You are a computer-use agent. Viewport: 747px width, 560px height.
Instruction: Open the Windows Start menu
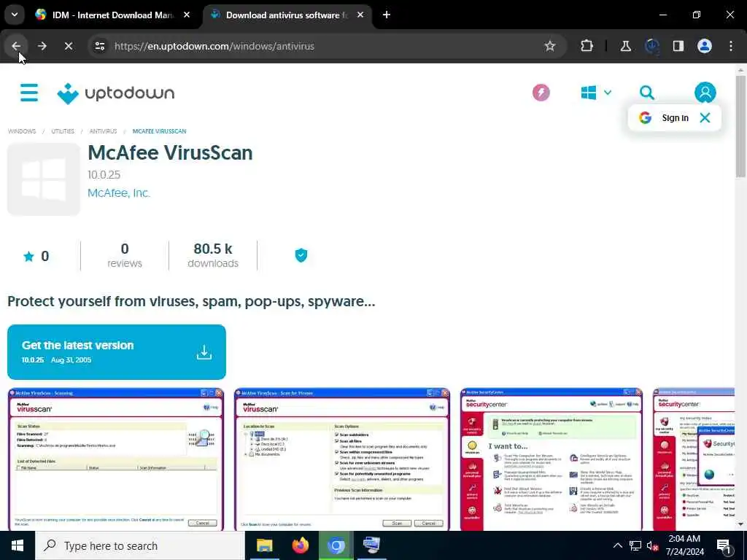coord(18,545)
